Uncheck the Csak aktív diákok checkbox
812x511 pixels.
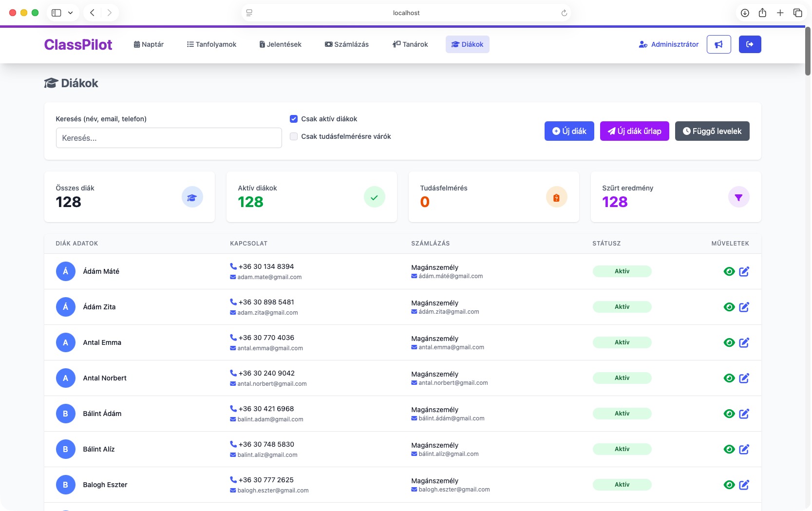pos(294,119)
